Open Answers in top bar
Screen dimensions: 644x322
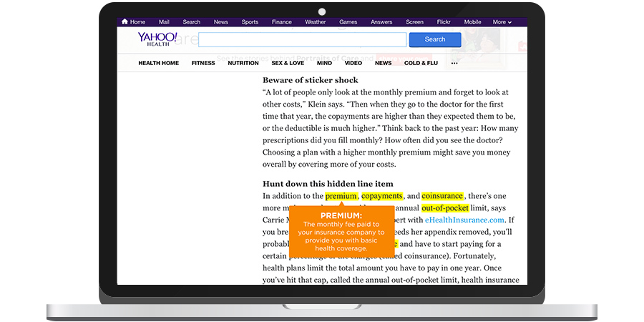click(381, 21)
